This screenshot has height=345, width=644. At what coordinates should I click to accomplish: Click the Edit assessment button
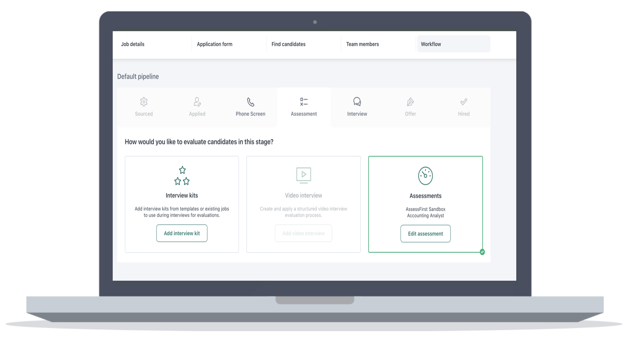tap(425, 234)
